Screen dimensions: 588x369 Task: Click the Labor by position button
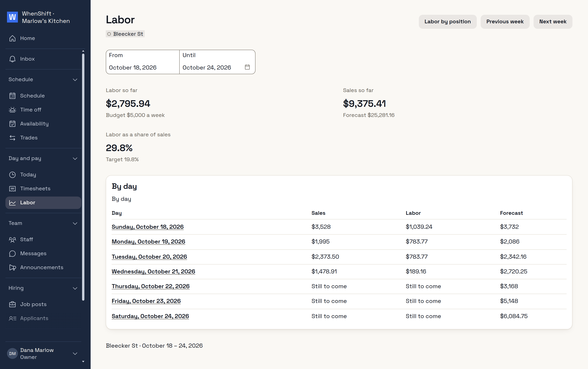[448, 22]
